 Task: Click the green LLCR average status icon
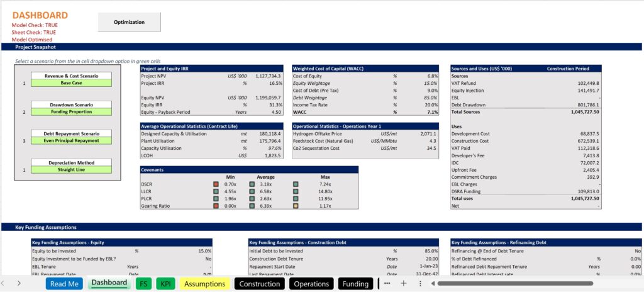point(252,191)
